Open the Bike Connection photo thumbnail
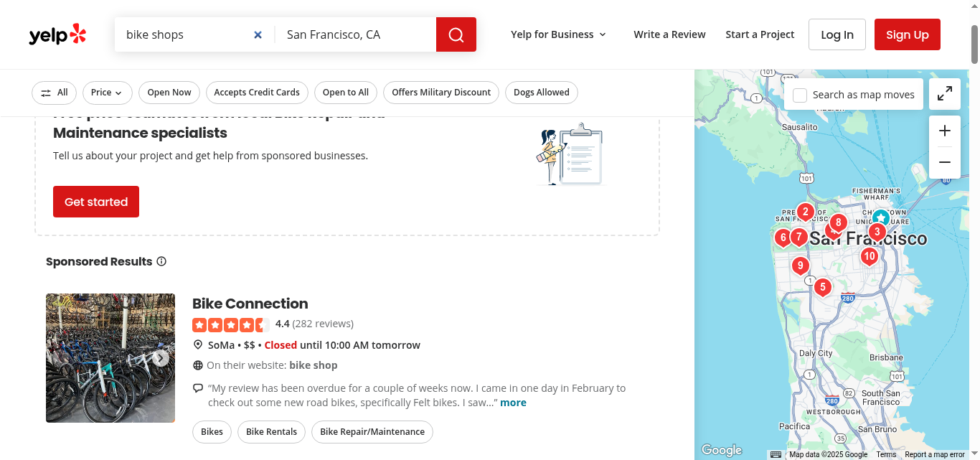The image size is (980, 460). 110,358
